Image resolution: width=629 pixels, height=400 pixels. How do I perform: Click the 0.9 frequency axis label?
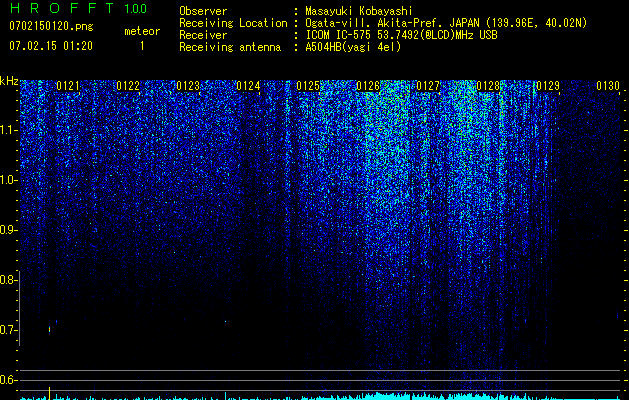coord(7,230)
